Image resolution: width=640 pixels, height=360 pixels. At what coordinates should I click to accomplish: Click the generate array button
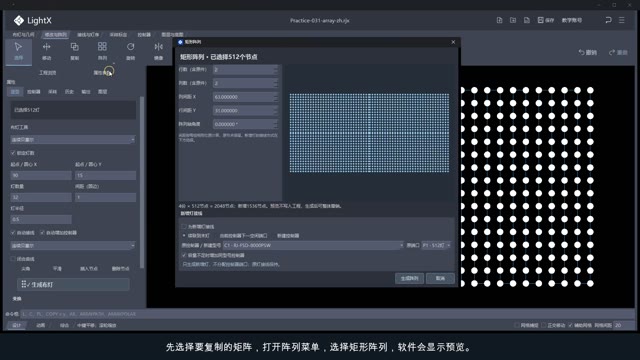click(x=409, y=278)
